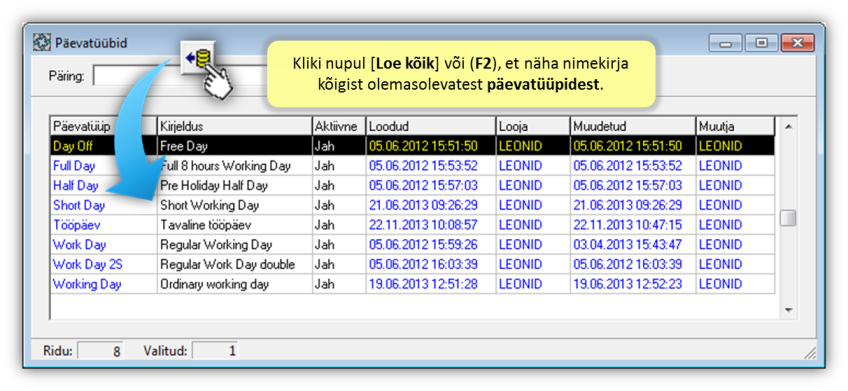
Task: Sort by the Päevatüüp column header
Action: pyautogui.click(x=104, y=127)
